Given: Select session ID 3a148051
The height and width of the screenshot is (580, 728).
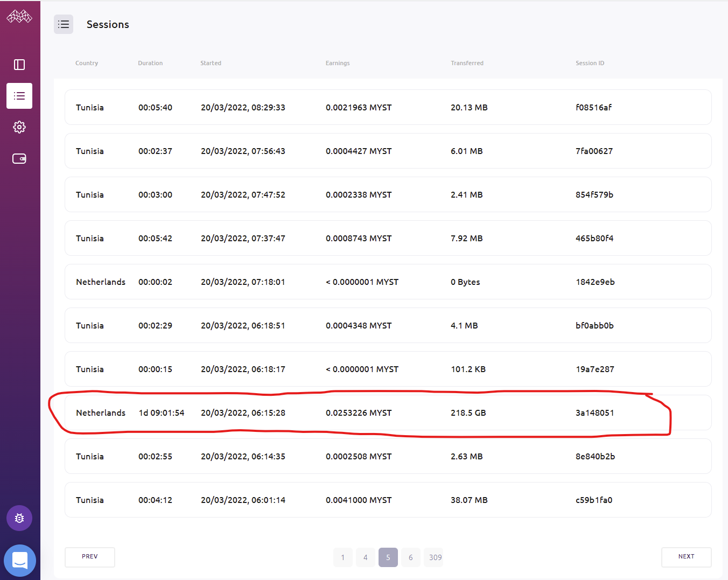Looking at the screenshot, I should click(595, 413).
